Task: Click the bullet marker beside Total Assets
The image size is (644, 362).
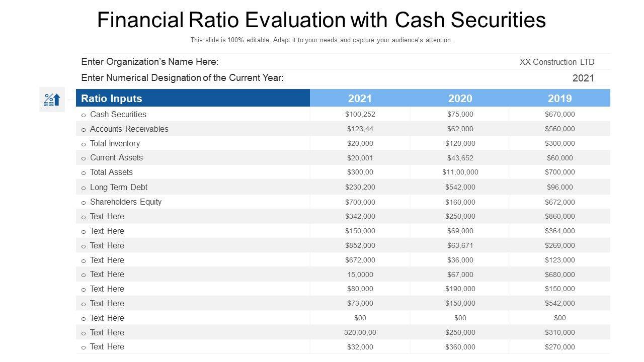Action: coord(84,173)
